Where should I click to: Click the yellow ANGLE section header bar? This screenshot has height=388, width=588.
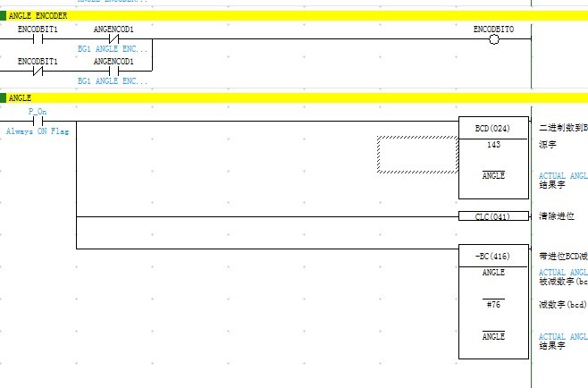(268, 97)
